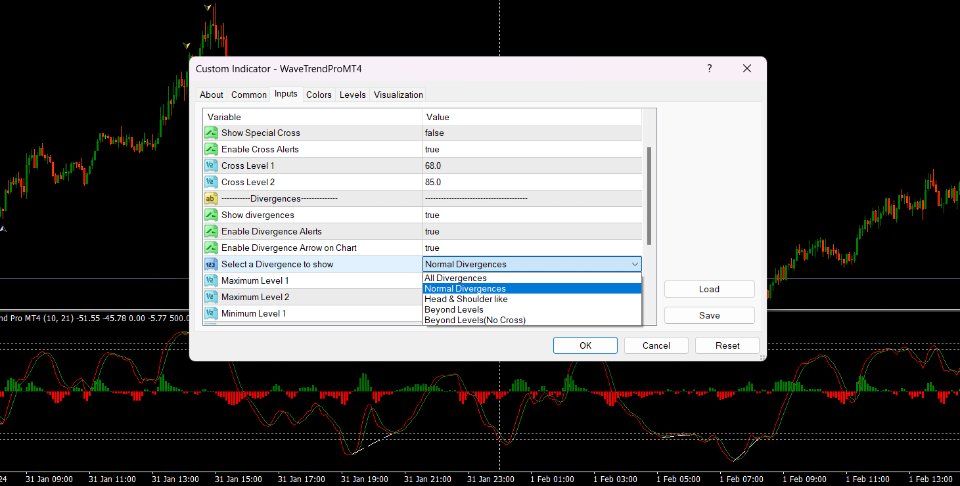Click the Cancel button
The image size is (960, 486).
tap(656, 346)
